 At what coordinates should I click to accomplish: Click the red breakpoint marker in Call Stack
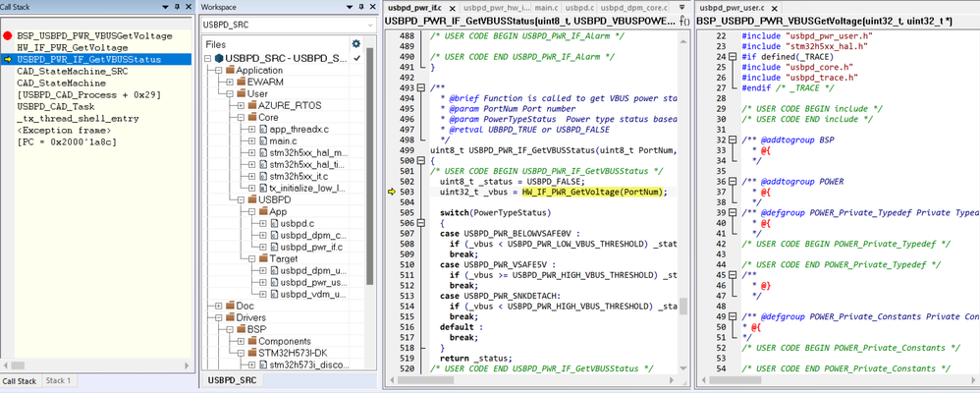pos(8,35)
